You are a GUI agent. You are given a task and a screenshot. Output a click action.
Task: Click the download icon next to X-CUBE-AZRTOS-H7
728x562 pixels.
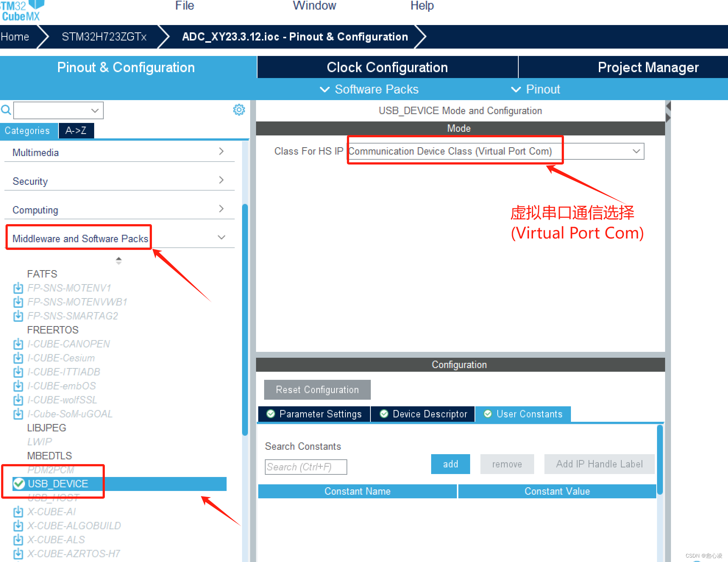[x=18, y=553]
